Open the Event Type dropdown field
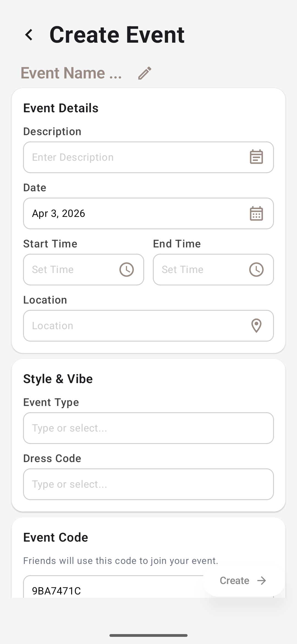Image resolution: width=297 pixels, height=644 pixels. tap(148, 428)
